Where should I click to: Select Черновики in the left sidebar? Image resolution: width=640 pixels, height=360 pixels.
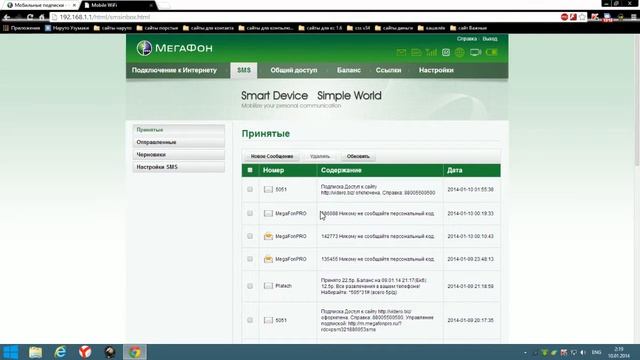179,155
